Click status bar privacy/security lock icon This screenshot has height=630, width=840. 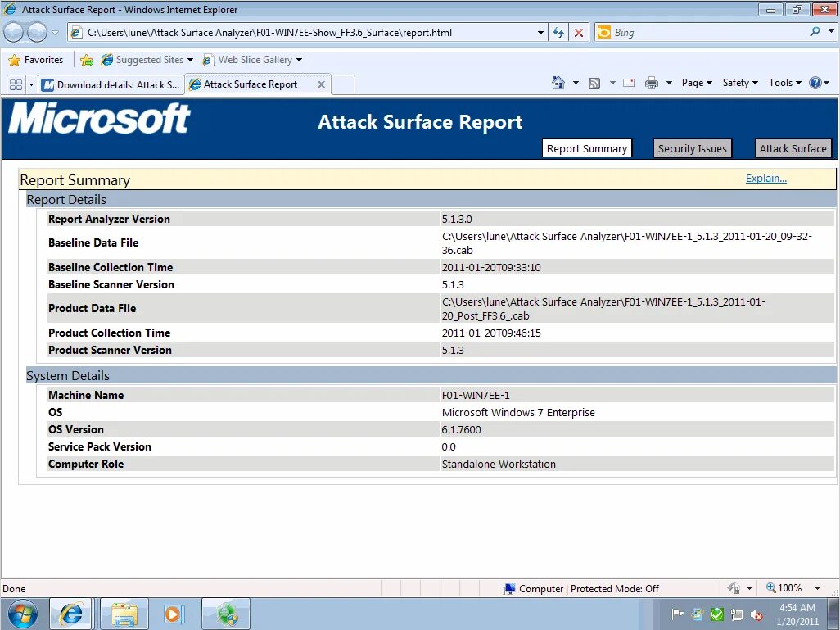[734, 589]
